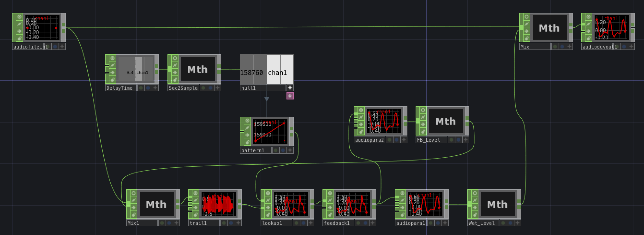Click the upper output connector of Sec2Sample

(219, 66)
